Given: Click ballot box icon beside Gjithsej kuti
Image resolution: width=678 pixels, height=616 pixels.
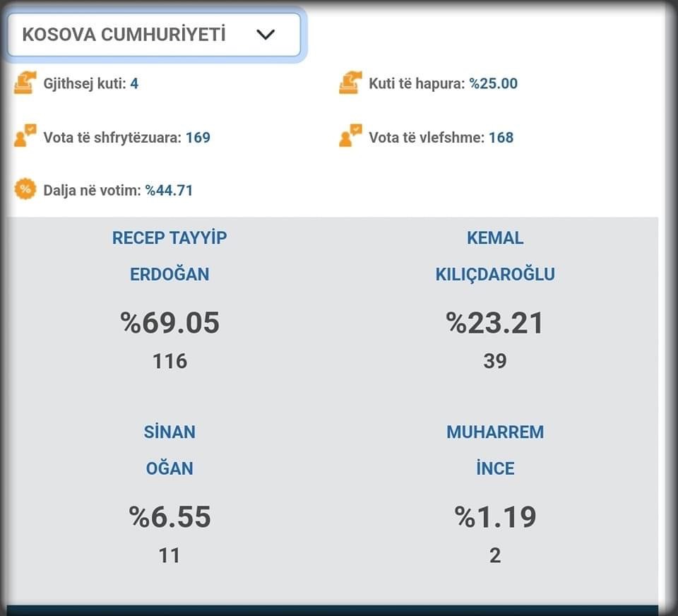Looking at the screenshot, I should pyautogui.click(x=25, y=83).
